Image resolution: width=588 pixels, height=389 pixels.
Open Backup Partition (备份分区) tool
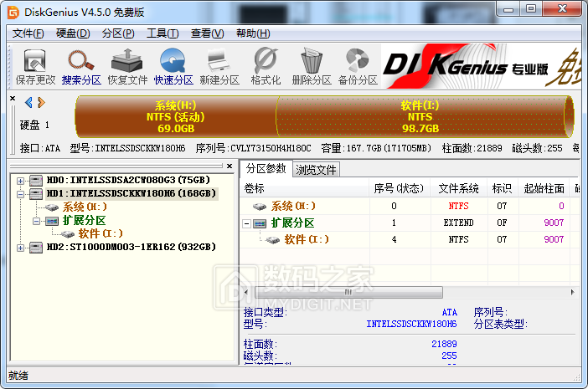point(358,67)
